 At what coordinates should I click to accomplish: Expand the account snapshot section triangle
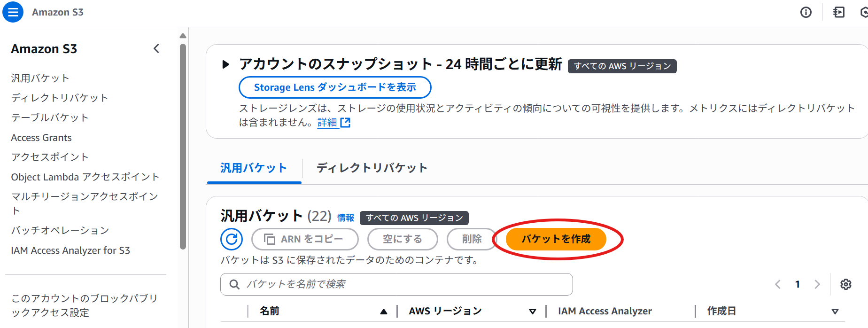point(226,64)
